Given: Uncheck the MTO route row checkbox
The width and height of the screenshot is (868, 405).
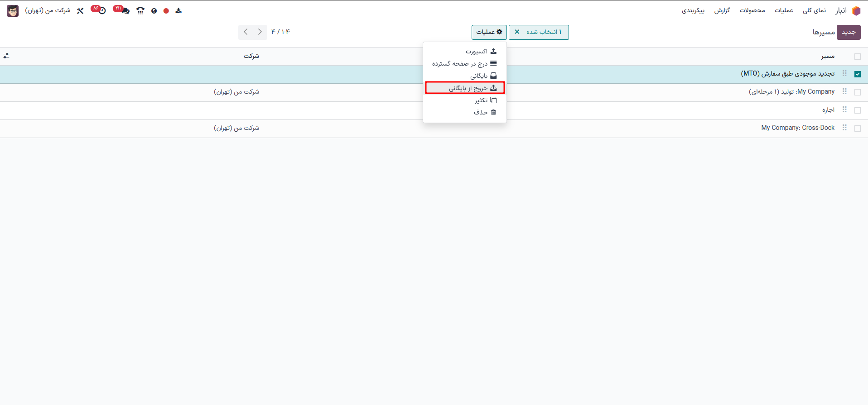Looking at the screenshot, I should pyautogui.click(x=857, y=74).
